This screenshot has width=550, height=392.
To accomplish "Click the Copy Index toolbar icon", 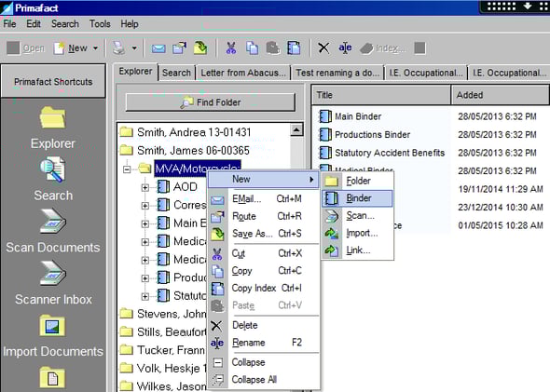I will pyautogui.click(x=294, y=48).
